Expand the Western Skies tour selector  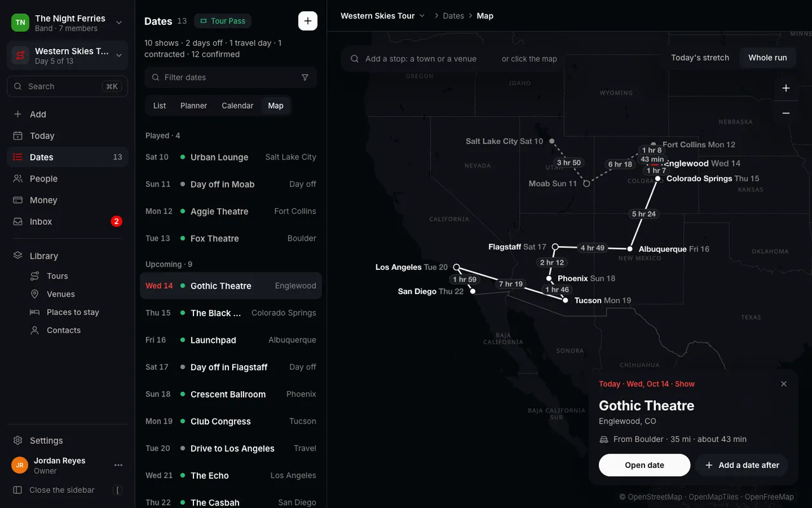pos(67,56)
